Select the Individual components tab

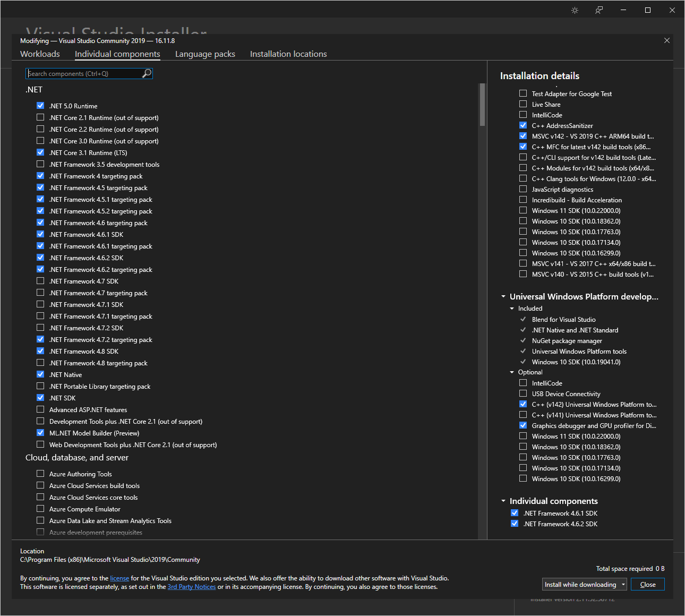[117, 54]
